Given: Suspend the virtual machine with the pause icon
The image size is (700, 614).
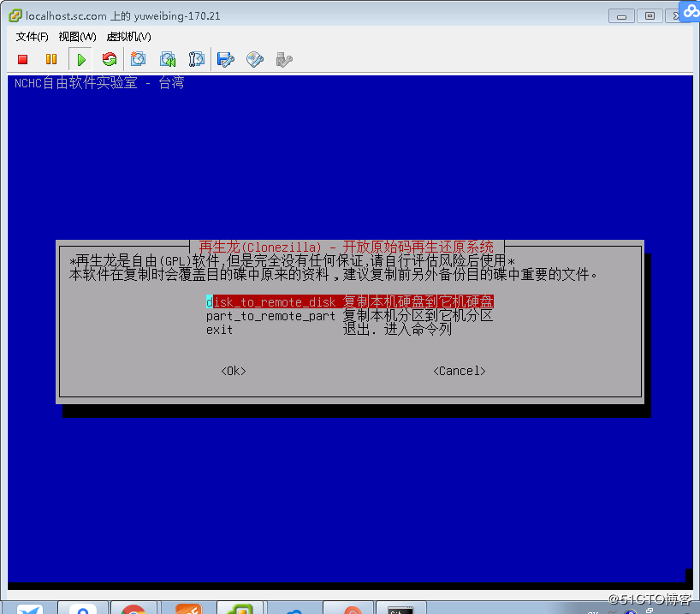Looking at the screenshot, I should (51, 59).
